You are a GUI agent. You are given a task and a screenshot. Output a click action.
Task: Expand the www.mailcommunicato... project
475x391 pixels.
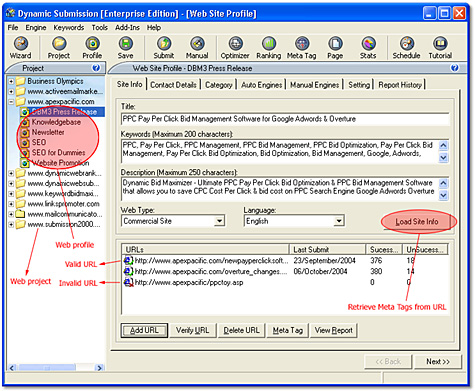tap(11, 214)
